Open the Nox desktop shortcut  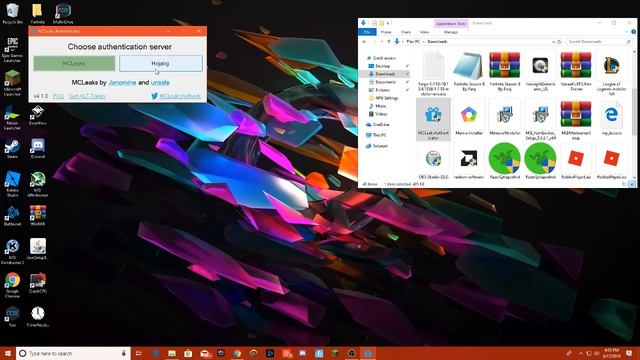[x=12, y=317]
